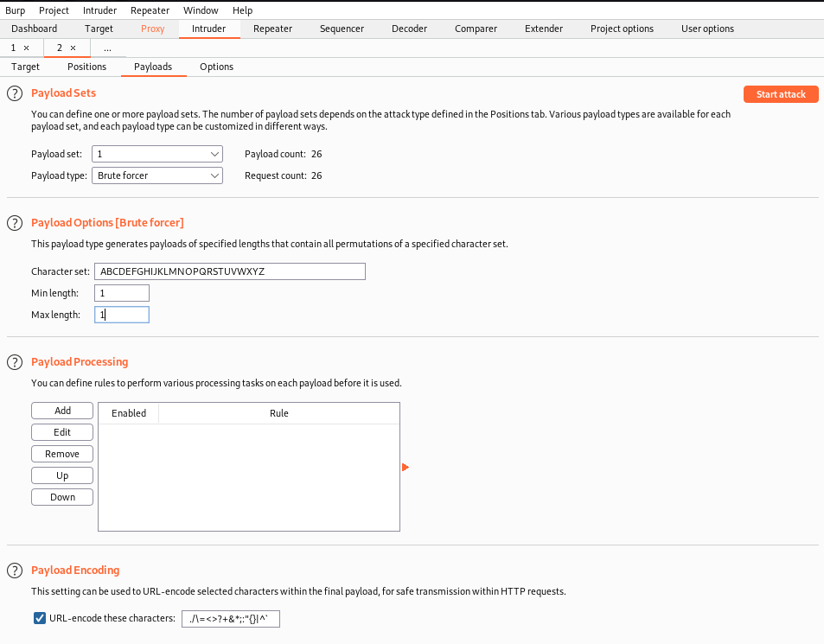The height and width of the screenshot is (644, 824).
Task: Open the Repeater menu
Action: click(x=150, y=10)
